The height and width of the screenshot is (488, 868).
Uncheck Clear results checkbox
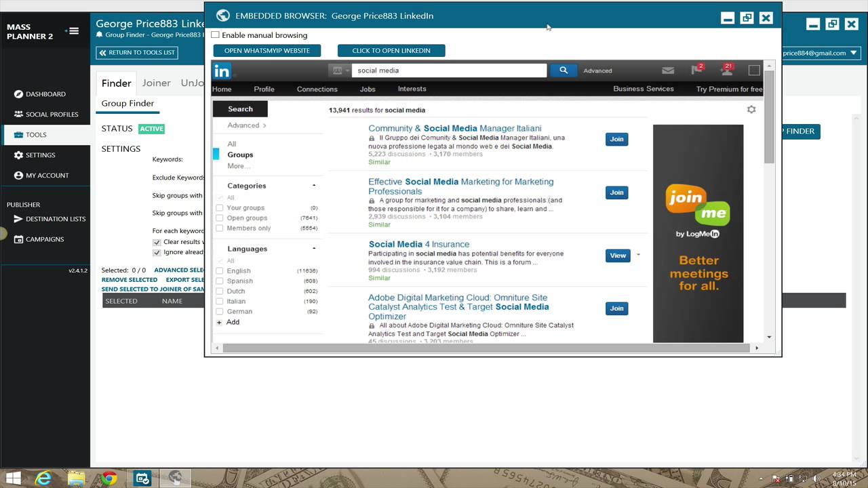tap(157, 242)
